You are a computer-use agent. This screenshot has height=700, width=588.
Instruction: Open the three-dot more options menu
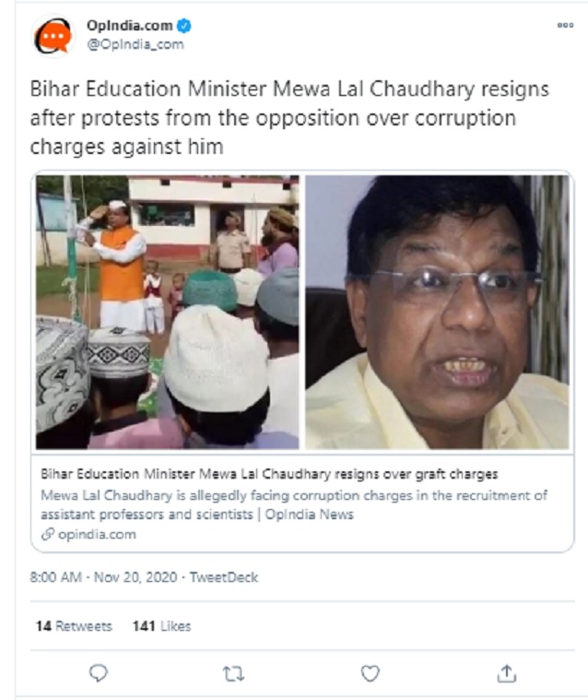(565, 26)
